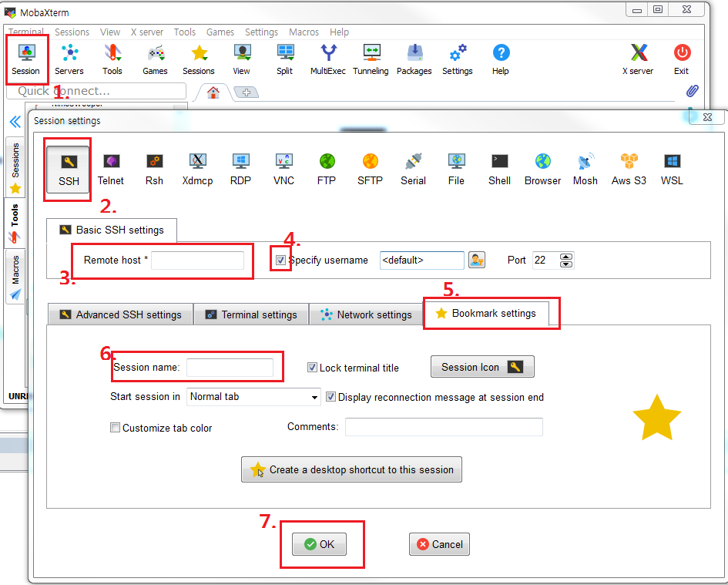Open the Tunneling toolbar icon

pyautogui.click(x=371, y=59)
